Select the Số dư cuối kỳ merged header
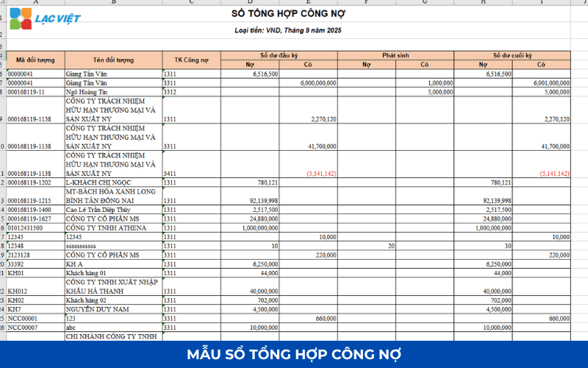This screenshot has width=588, height=368. pyautogui.click(x=512, y=56)
